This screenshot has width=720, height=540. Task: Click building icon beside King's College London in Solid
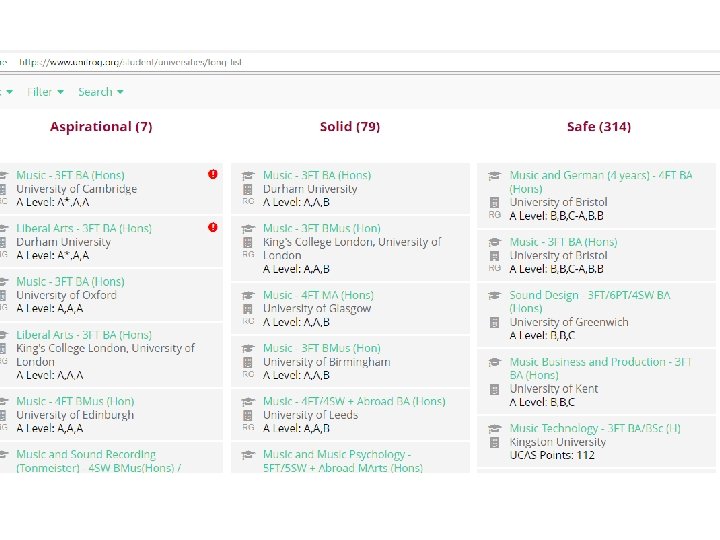(248, 242)
